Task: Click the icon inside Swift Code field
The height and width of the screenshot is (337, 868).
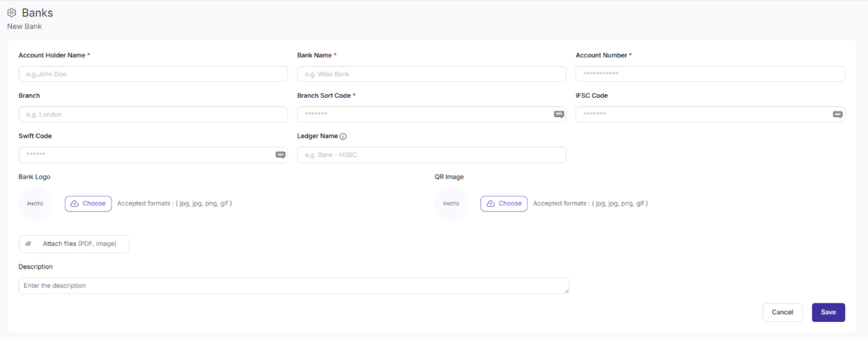Action: (280, 154)
